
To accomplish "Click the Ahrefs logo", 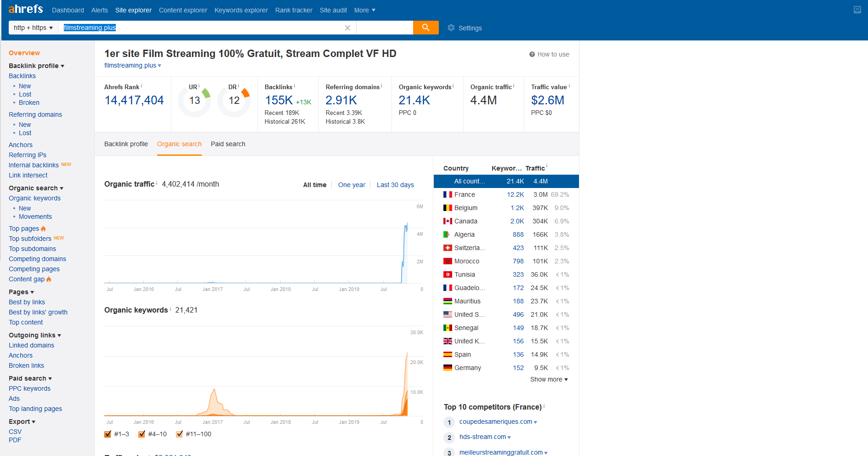I will click(26, 9).
